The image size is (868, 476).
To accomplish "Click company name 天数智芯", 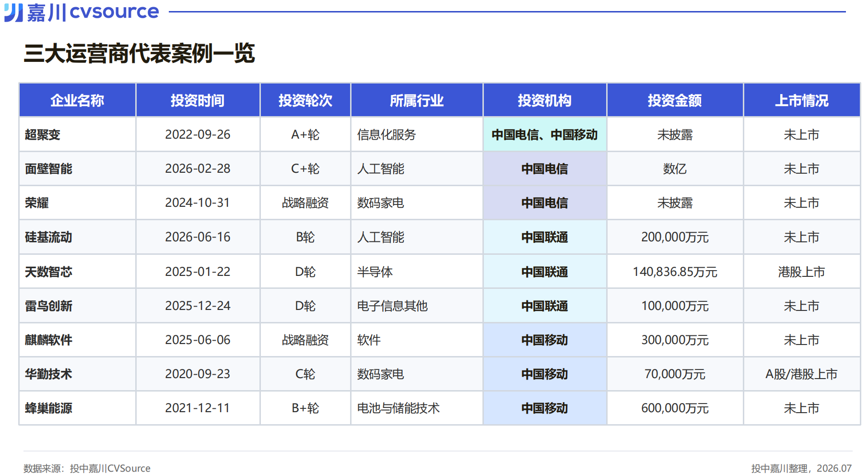I will (48, 272).
